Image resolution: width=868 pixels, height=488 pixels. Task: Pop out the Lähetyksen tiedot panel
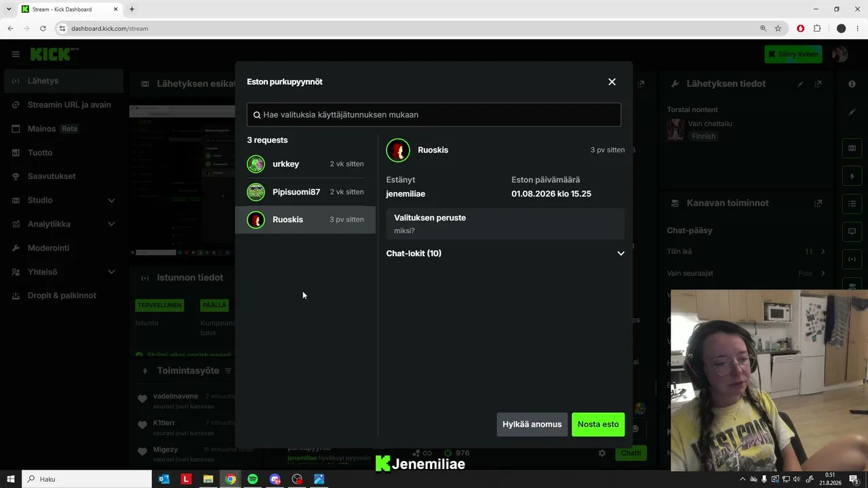click(x=818, y=84)
